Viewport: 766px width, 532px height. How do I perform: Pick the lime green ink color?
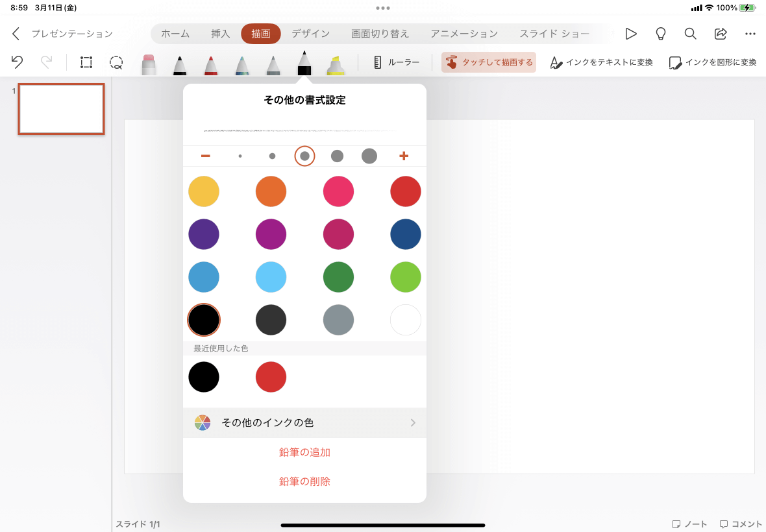coord(406,277)
